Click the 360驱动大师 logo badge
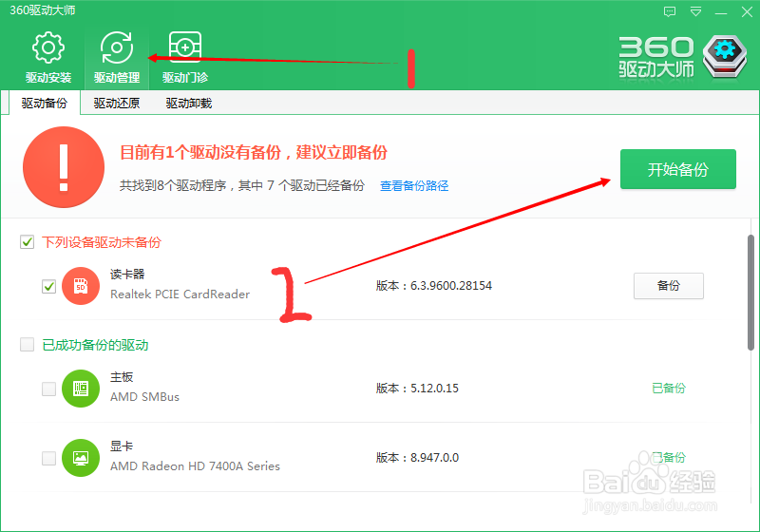Image resolution: width=760 pixels, height=532 pixels. (x=725, y=57)
